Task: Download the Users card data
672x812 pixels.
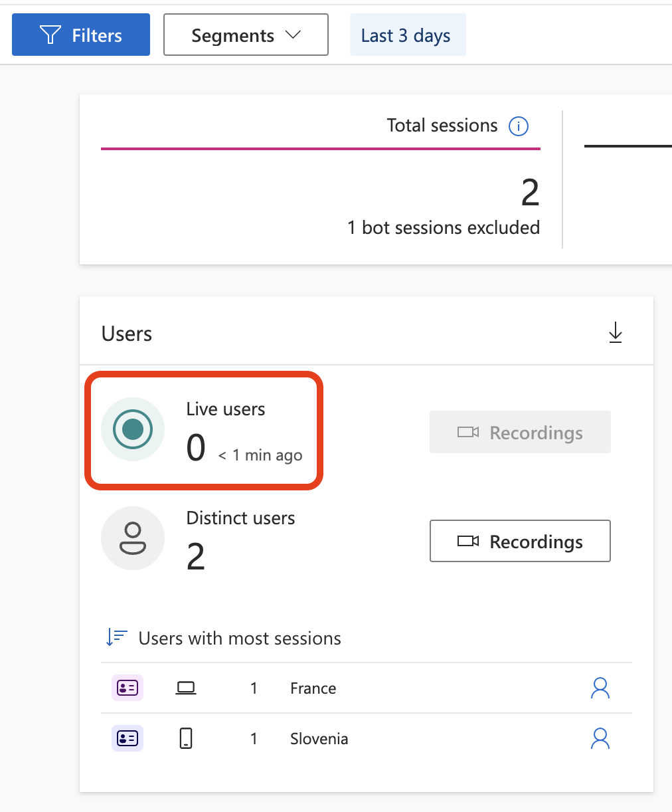Action: 616,332
